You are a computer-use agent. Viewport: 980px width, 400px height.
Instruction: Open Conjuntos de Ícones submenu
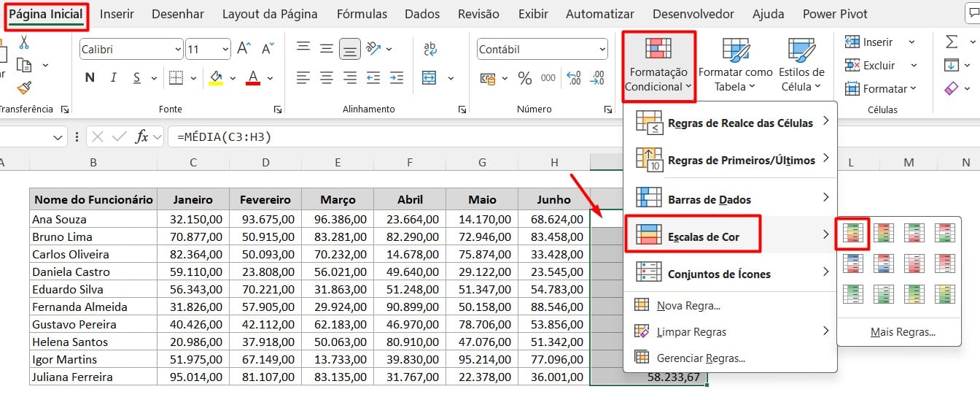731,274
